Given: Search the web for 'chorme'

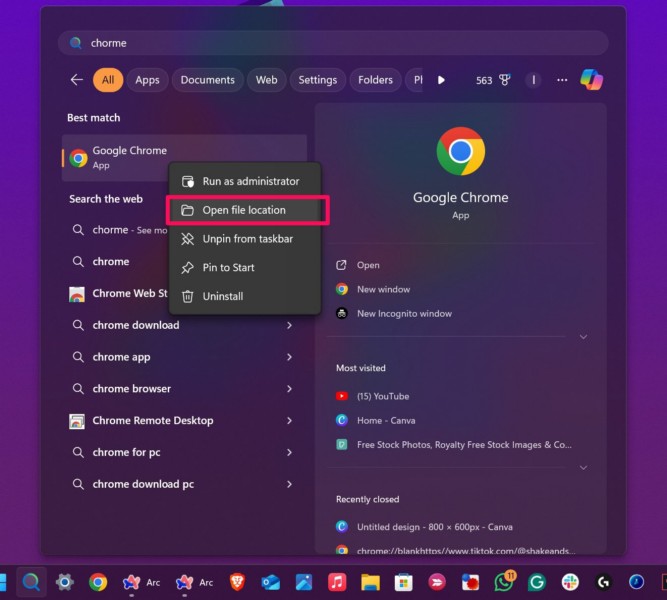Looking at the screenshot, I should [x=119, y=230].
